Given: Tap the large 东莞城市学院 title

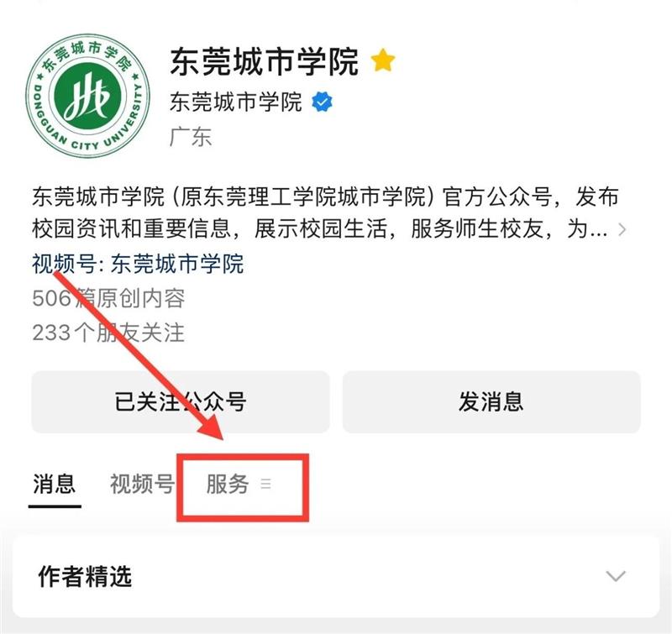Looking at the screenshot, I should tap(264, 61).
